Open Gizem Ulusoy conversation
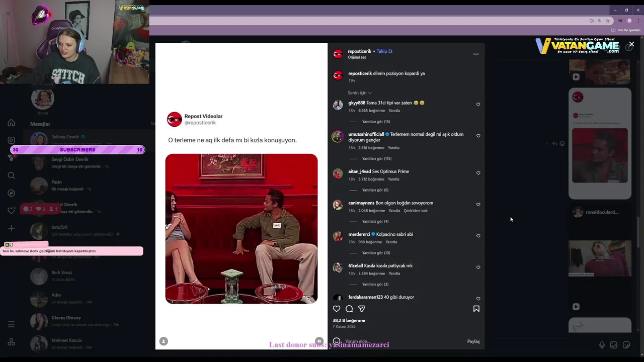Screen dimensions: 644x362 (91, 321)
